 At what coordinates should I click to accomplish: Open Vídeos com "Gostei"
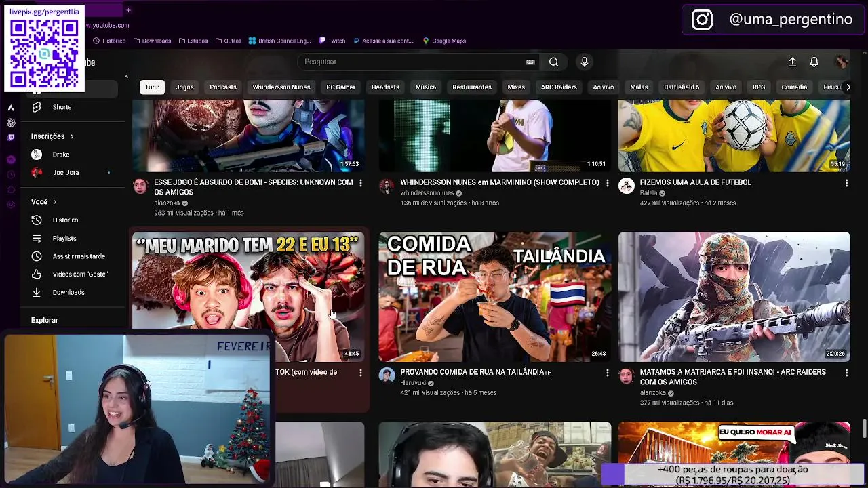pyautogui.click(x=80, y=274)
